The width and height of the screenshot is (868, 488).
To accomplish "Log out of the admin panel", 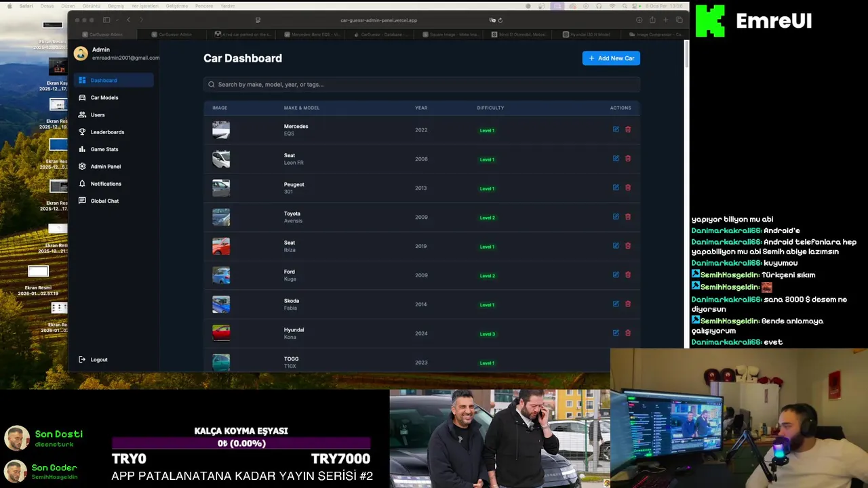I will (x=94, y=360).
